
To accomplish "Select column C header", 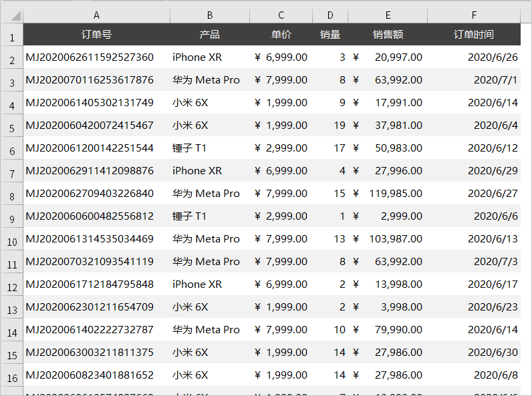I will (x=281, y=15).
